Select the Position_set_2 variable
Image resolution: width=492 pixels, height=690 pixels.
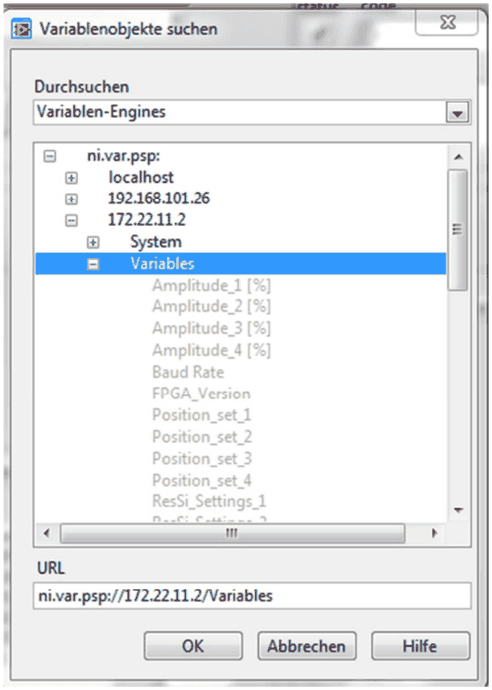point(202,437)
